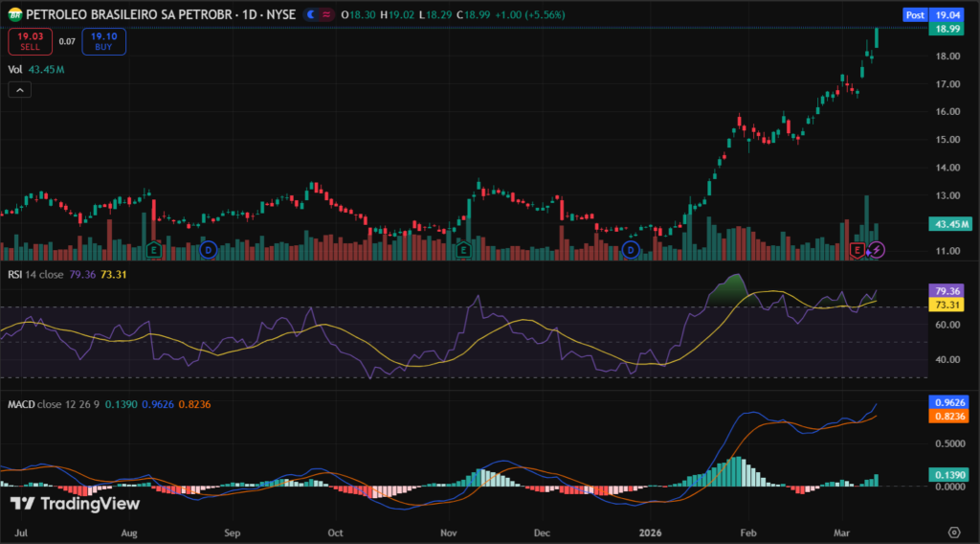Image resolution: width=980 pixels, height=544 pixels.
Task: Click the 2026 label on time axis
Action: click(x=651, y=532)
